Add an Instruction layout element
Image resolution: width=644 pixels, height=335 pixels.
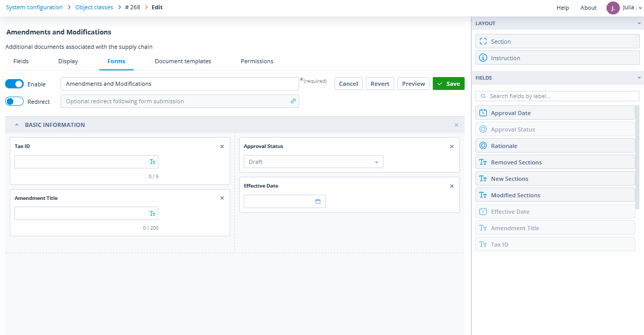click(x=558, y=58)
